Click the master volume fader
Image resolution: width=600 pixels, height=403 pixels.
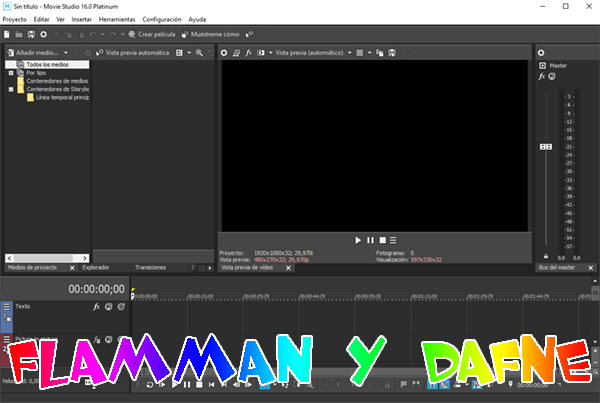pos(546,147)
